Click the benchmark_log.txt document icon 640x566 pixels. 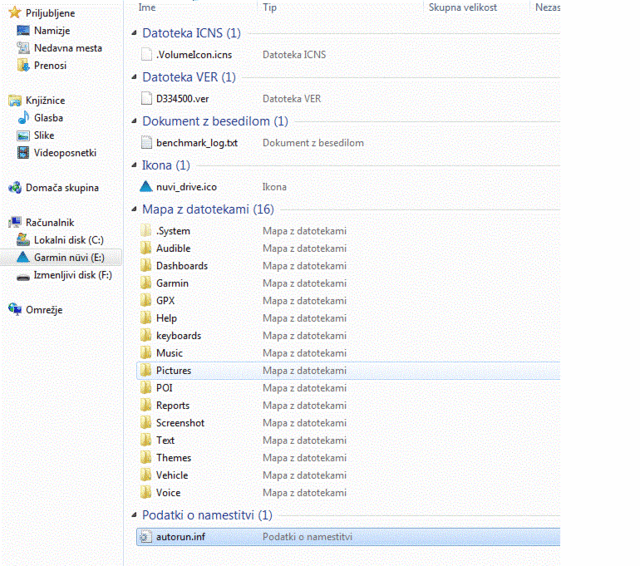pyautogui.click(x=146, y=142)
